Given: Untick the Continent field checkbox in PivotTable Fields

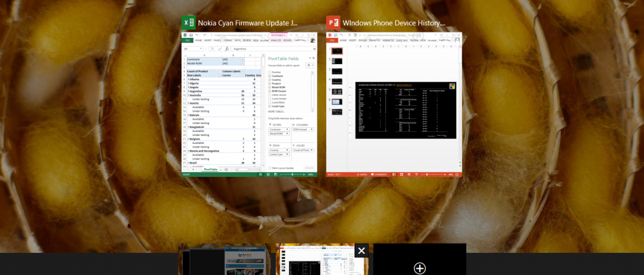Looking at the screenshot, I should click(x=269, y=76).
